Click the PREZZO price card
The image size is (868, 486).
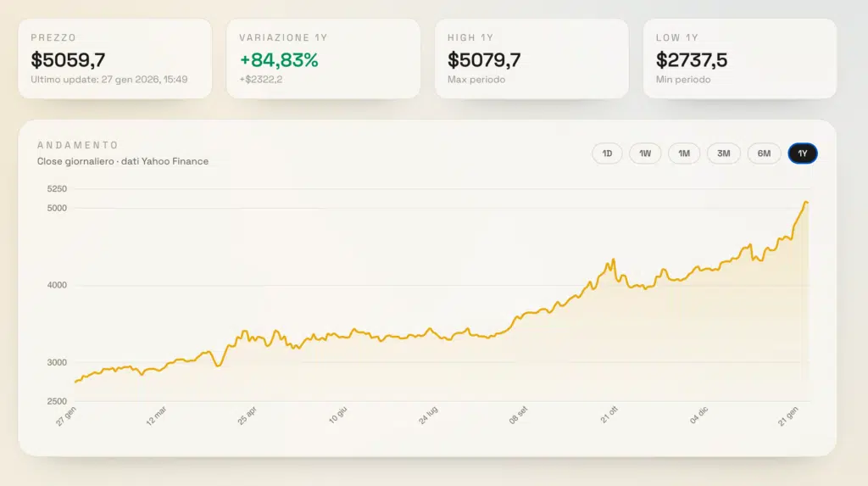point(115,59)
